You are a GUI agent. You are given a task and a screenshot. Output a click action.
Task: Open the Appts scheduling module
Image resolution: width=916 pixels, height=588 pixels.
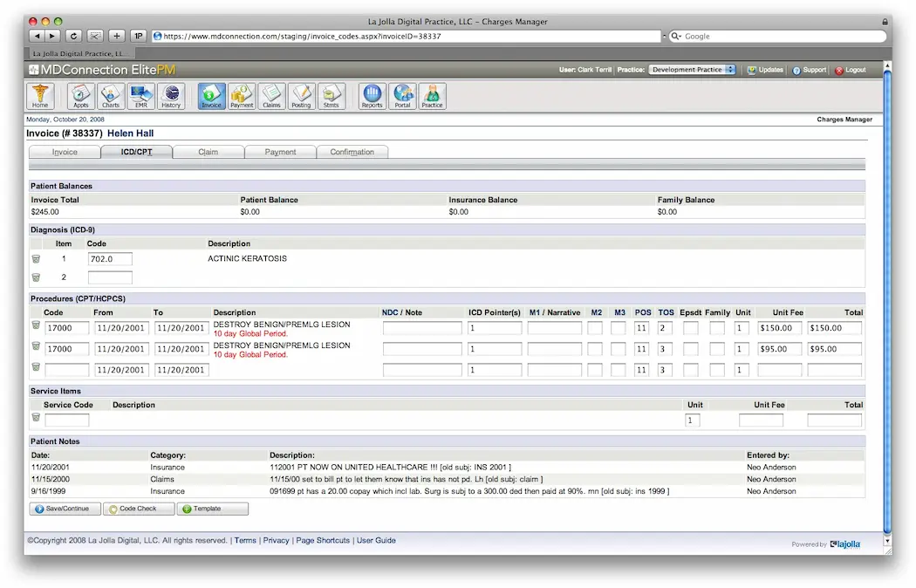80,96
